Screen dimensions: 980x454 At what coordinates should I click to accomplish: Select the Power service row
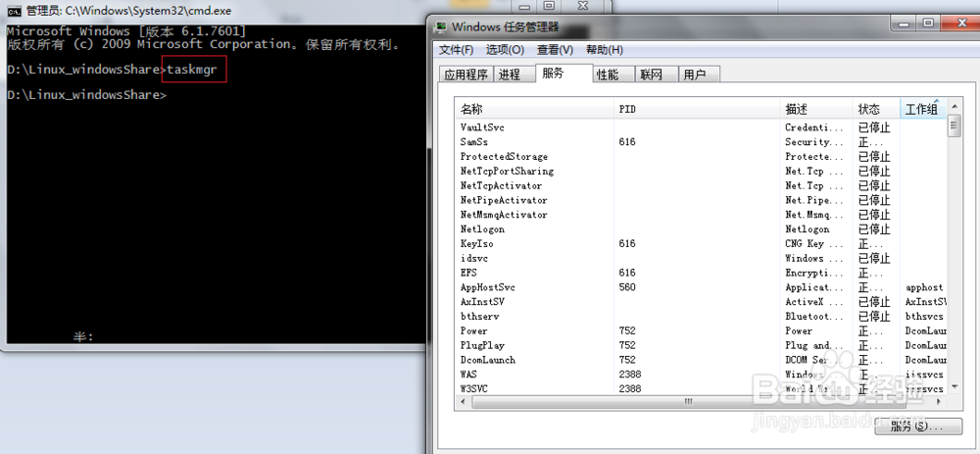pos(702,330)
